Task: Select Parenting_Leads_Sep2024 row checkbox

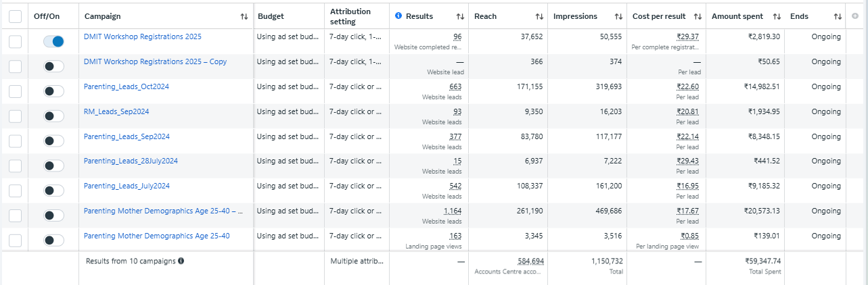Action: (x=16, y=140)
